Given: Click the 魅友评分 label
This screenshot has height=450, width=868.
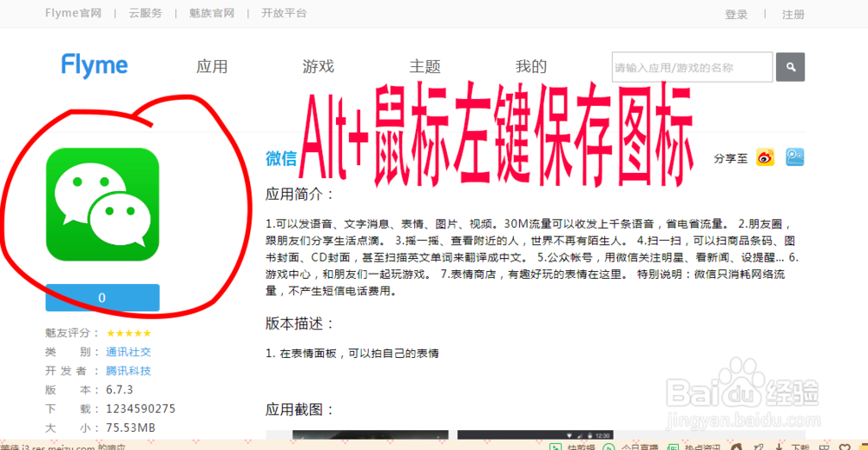Looking at the screenshot, I should pyautogui.click(x=72, y=333).
